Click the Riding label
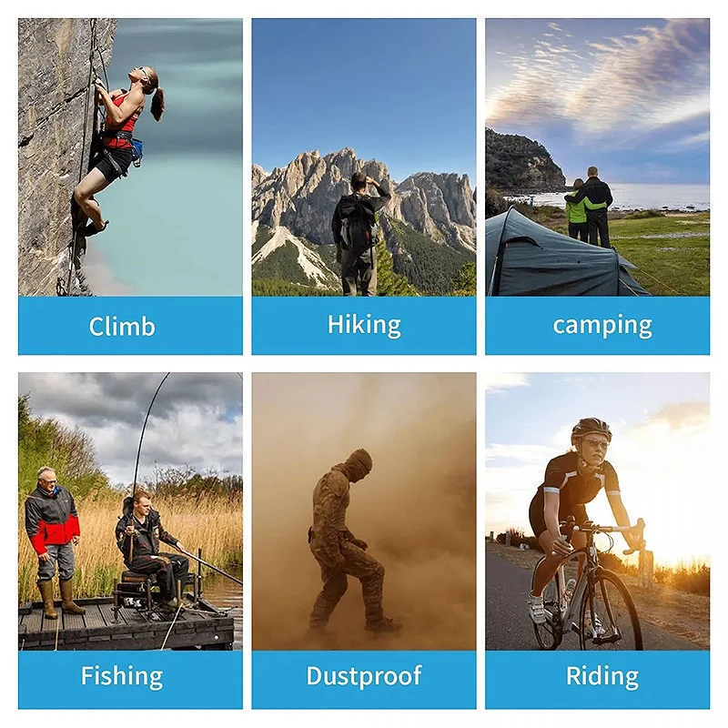This screenshot has height=728, width=728. click(x=602, y=676)
